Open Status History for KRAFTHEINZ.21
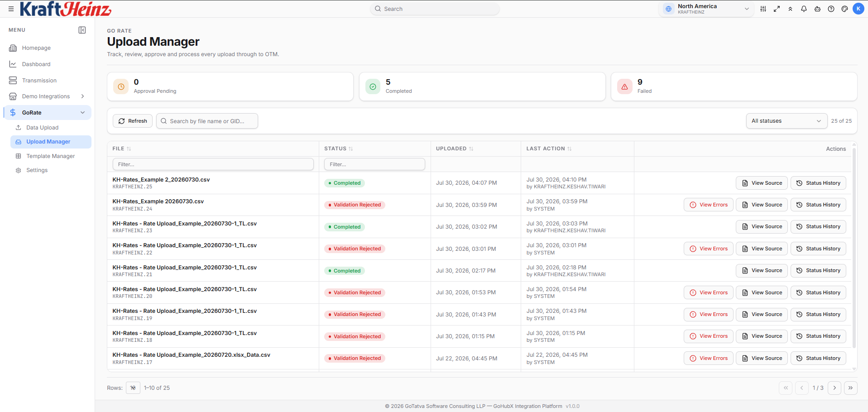Image resolution: width=868 pixels, height=412 pixels. pos(818,271)
